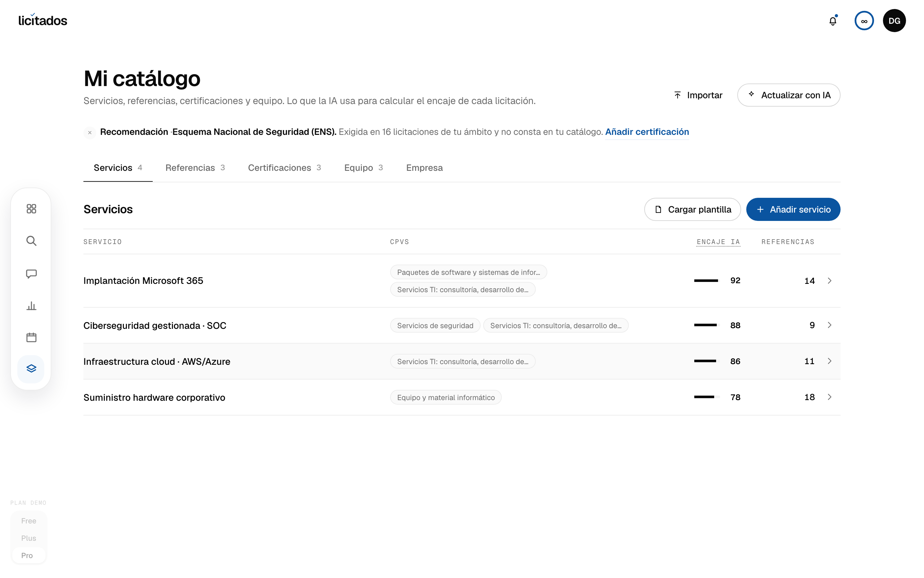Dismiss the ENS recommendation banner

coord(90,133)
